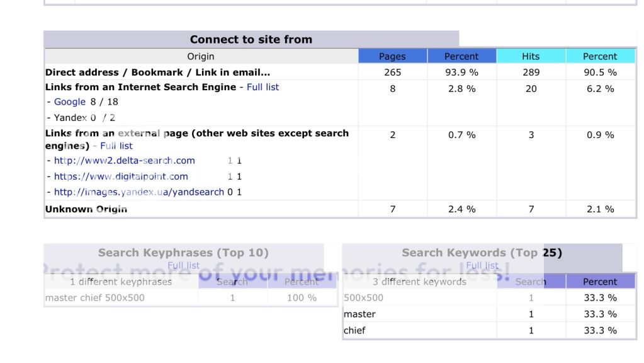The height and width of the screenshot is (363, 644).
Task: Open the Google search engine link
Action: tap(69, 101)
